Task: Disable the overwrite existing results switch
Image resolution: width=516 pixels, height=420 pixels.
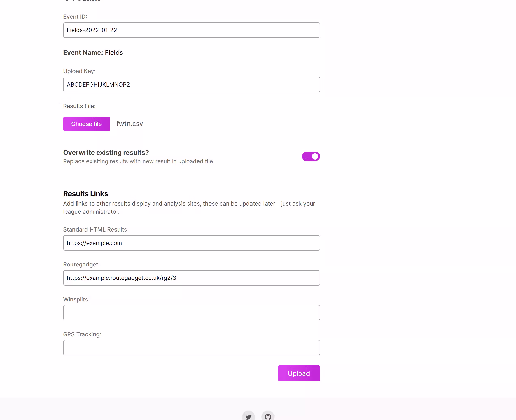Action: [311, 156]
